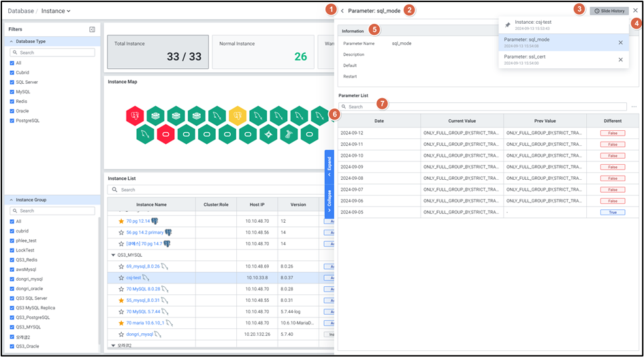Open the three-dot menu beside Parameter List search
The image size is (644, 357).
(634, 107)
